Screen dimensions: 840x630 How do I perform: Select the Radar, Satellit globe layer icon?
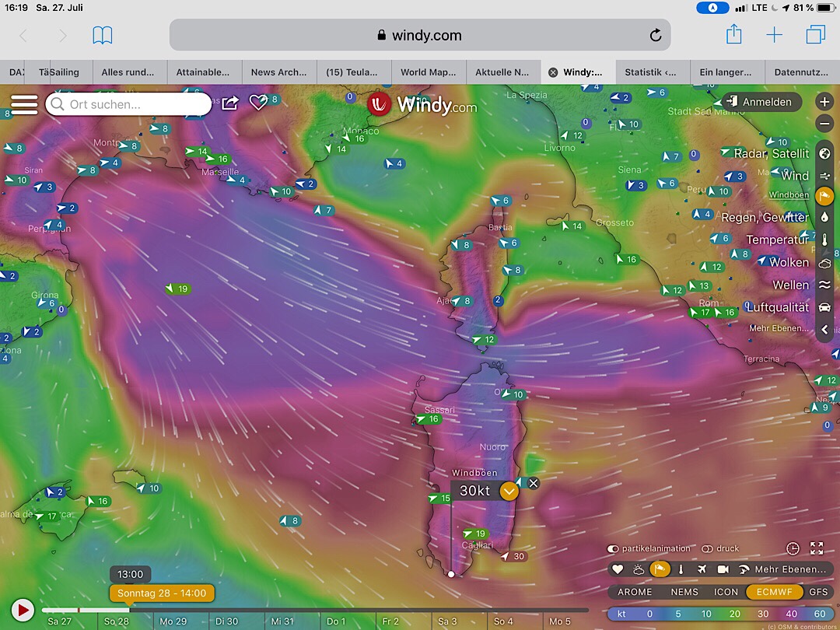click(825, 153)
